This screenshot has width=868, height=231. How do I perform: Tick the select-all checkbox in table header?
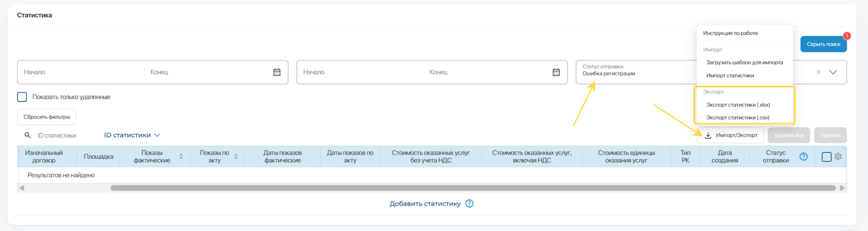[826, 157]
